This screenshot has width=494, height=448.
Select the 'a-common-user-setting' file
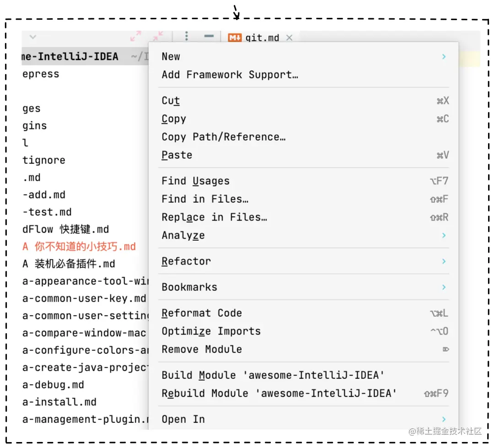[x=85, y=316]
